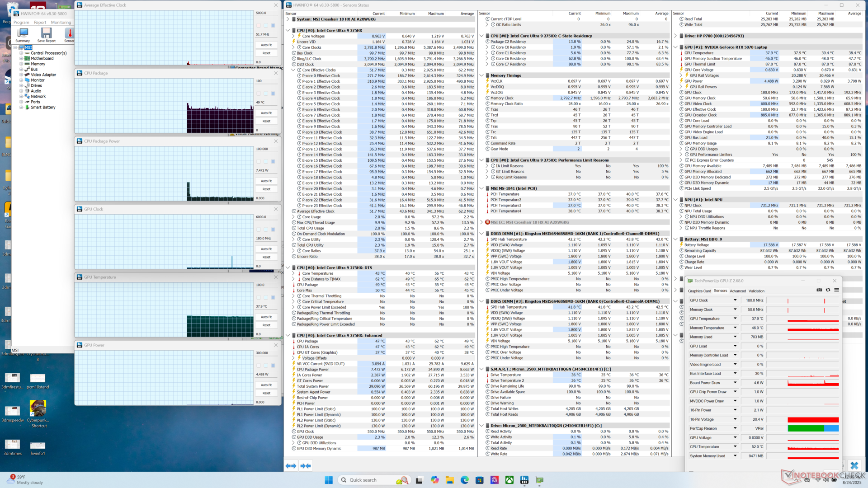Open the hwinfo1 desktop file icon
Image resolution: width=868 pixels, height=488 pixels.
click(x=38, y=448)
